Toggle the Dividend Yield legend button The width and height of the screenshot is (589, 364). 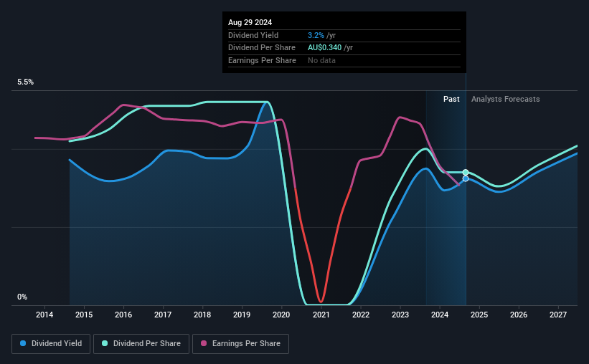point(51,344)
